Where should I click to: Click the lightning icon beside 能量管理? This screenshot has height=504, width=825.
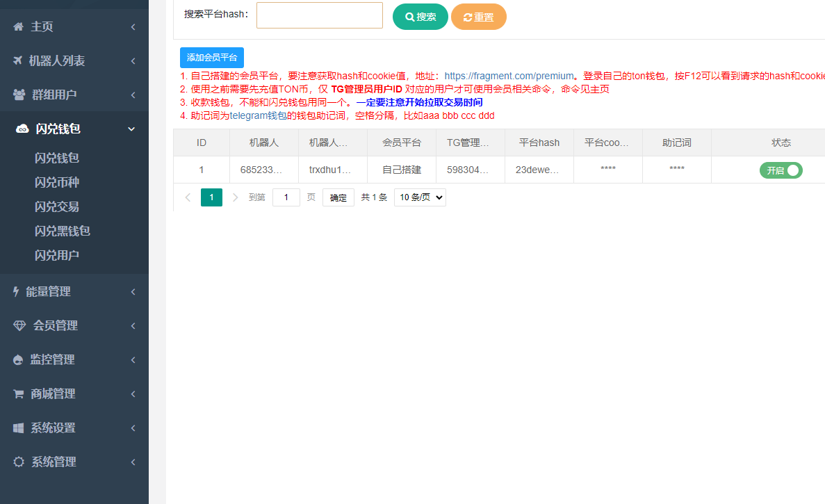click(x=16, y=291)
